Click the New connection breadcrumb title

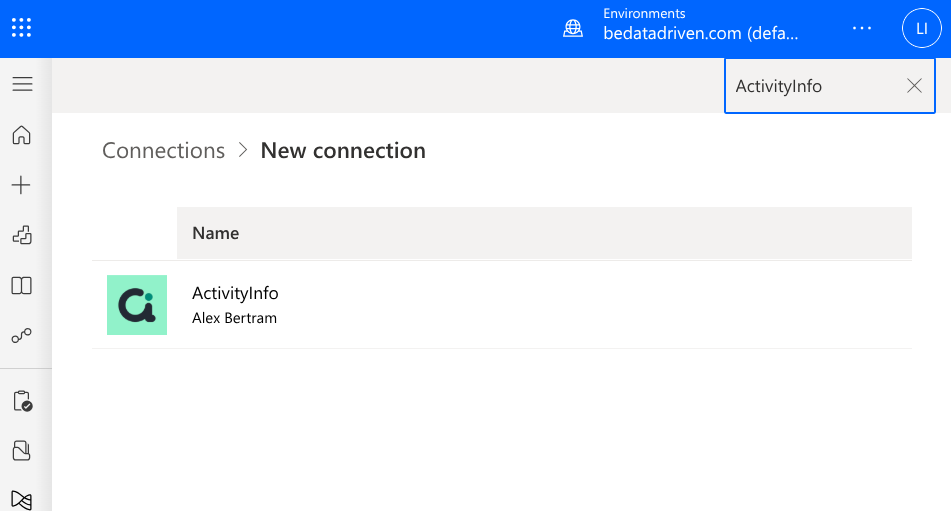tap(343, 150)
